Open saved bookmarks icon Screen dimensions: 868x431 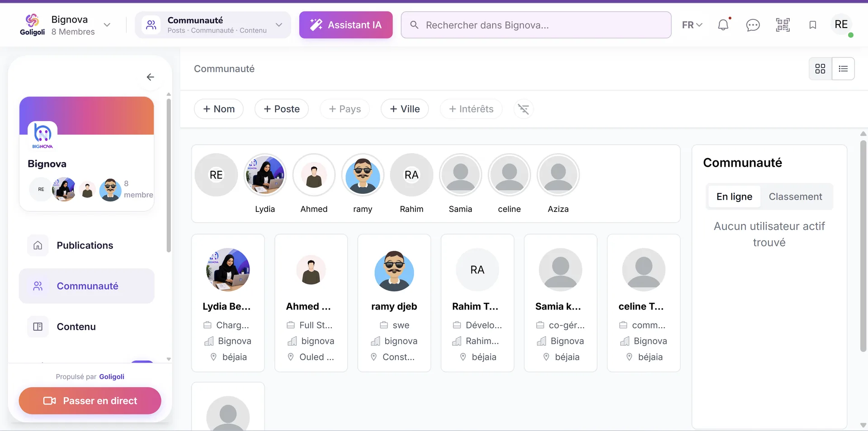pyautogui.click(x=812, y=25)
